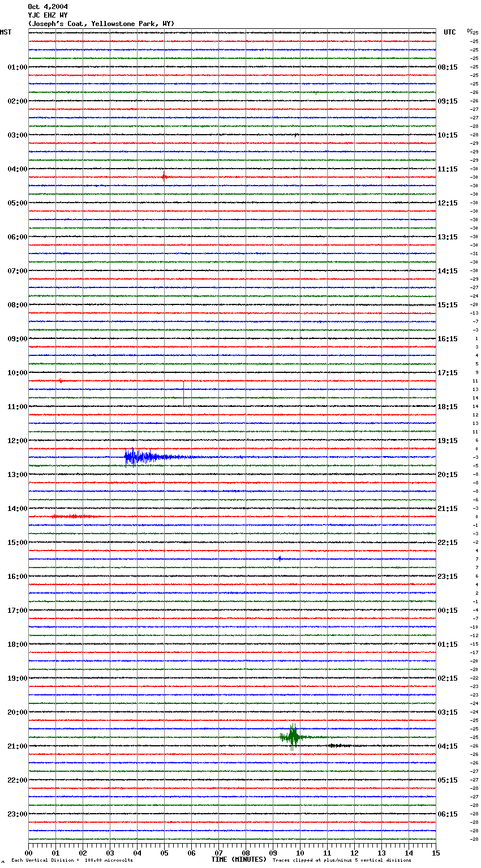Click the 21:15 UTC time label

click(x=448, y=509)
